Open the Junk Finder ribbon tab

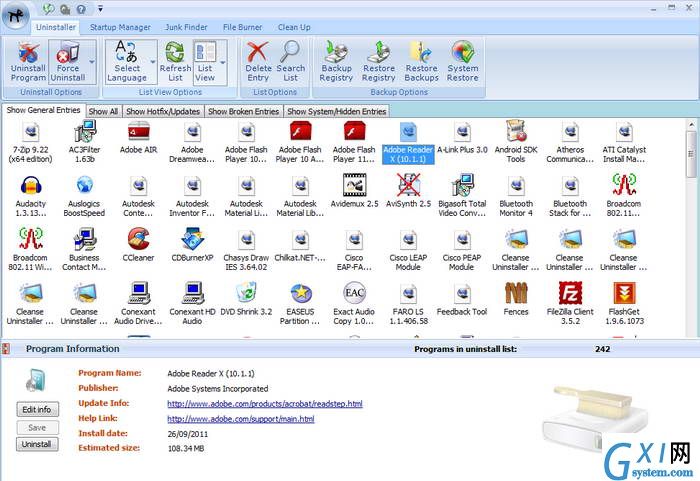point(186,27)
